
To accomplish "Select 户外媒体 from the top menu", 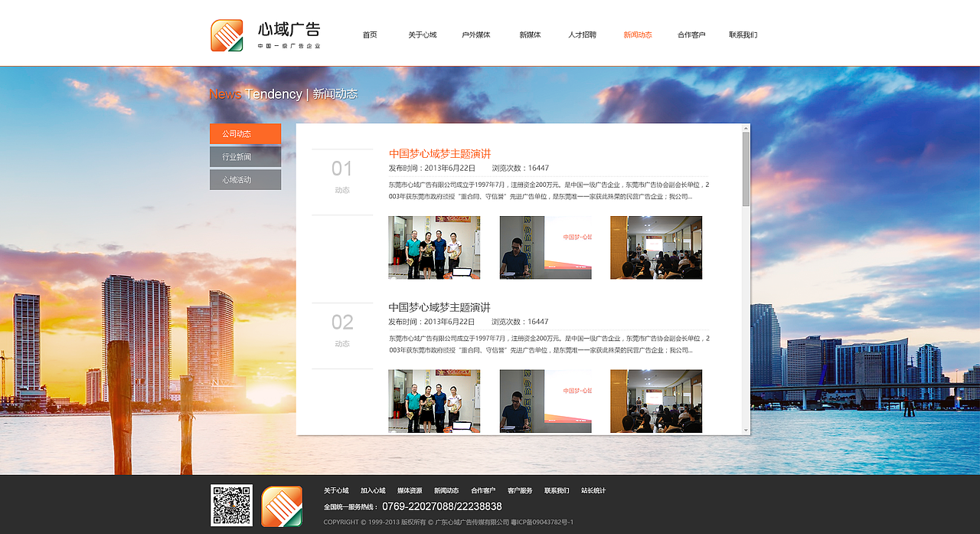I will [477, 34].
